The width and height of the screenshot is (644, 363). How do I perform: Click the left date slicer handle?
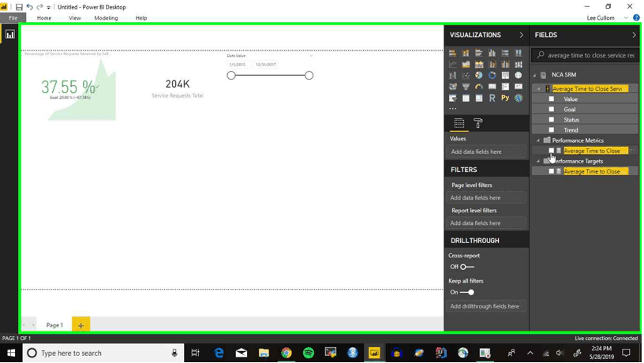pyautogui.click(x=231, y=76)
